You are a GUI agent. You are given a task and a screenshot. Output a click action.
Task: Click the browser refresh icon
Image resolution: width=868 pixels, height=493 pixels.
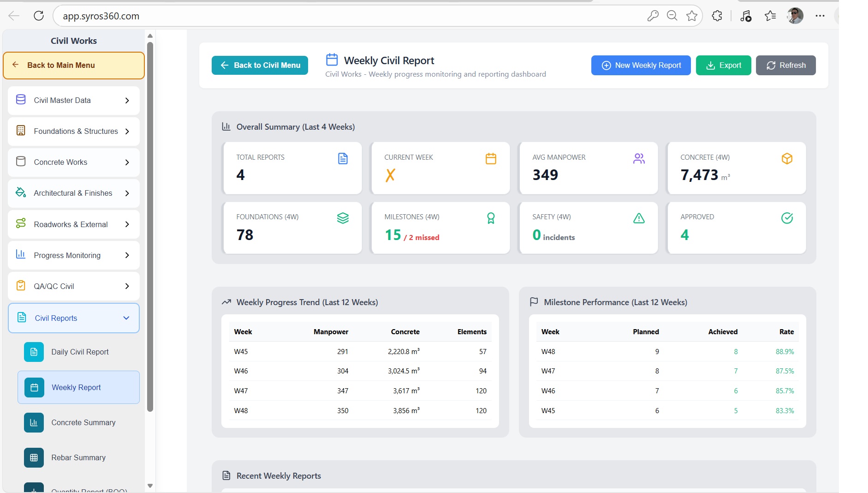(39, 16)
